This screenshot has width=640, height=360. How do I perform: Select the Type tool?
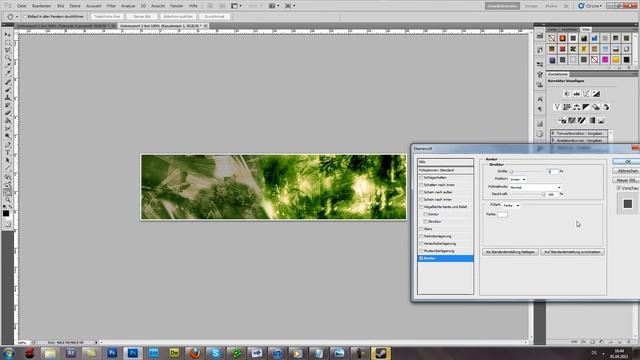[8, 153]
